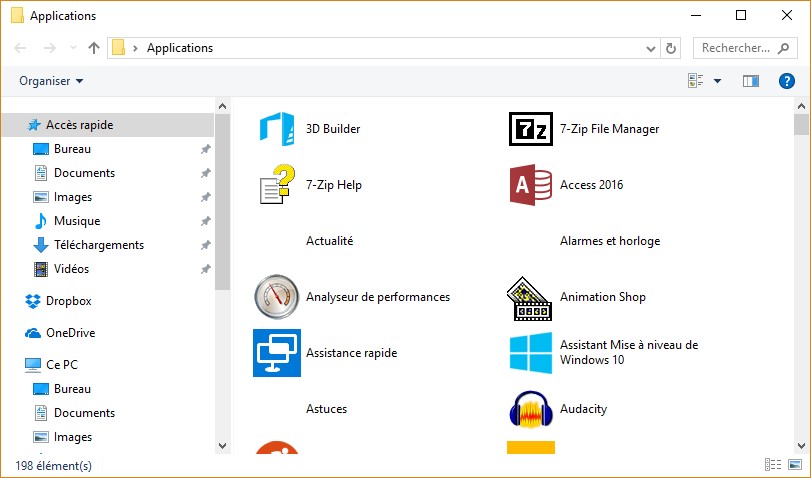Switch to large icons view in status bar

tap(794, 465)
